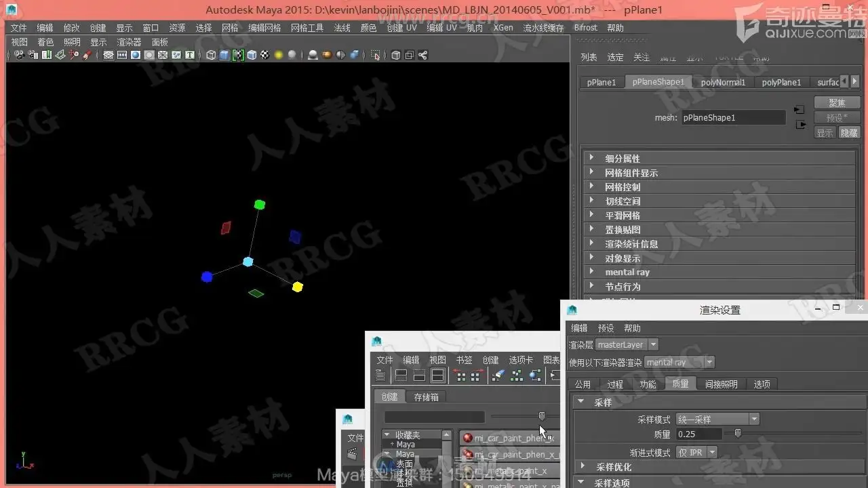Toggle the yellow sphere use all lights icon
Screen dimensions: 868x488
click(x=278, y=55)
